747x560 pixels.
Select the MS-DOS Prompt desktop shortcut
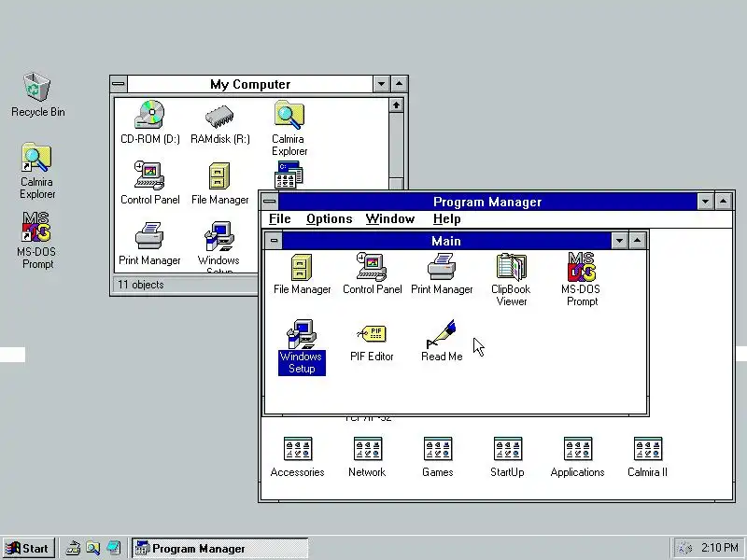(36, 241)
